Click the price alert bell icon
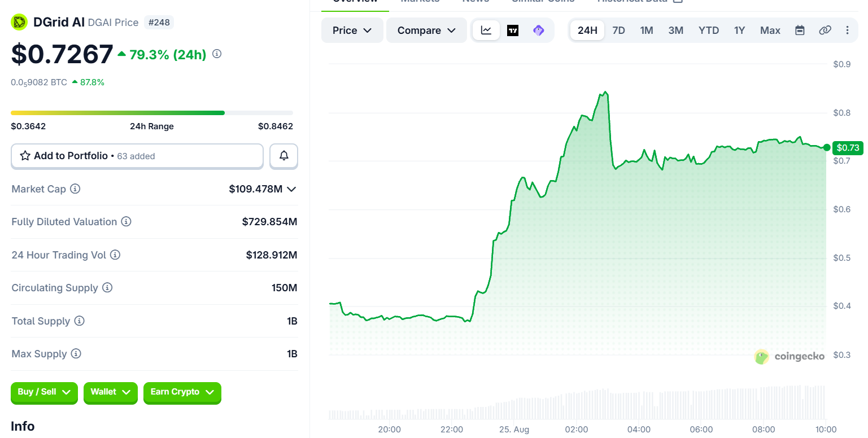This screenshot has height=438, width=868. (x=284, y=156)
